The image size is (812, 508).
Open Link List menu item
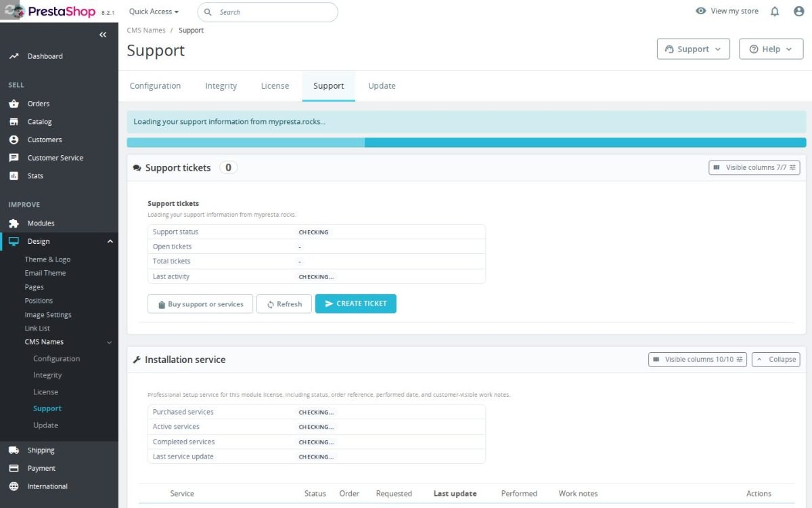[x=37, y=329]
